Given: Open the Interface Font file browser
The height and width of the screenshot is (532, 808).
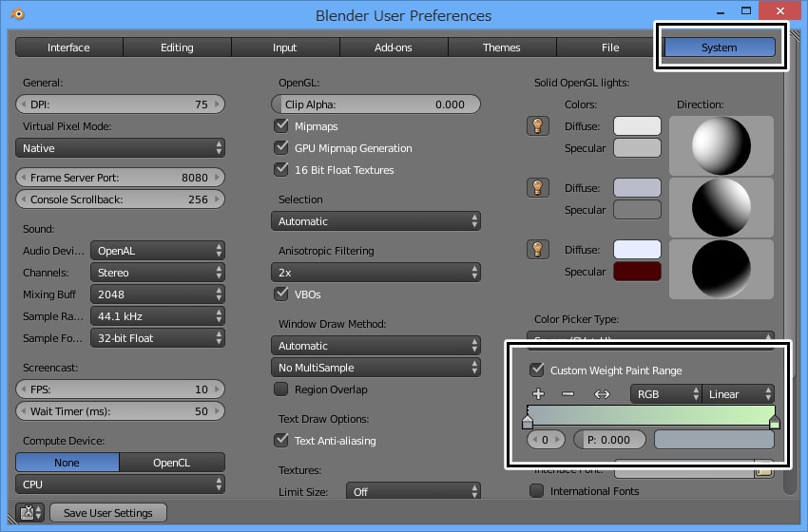Looking at the screenshot, I should click(763, 469).
